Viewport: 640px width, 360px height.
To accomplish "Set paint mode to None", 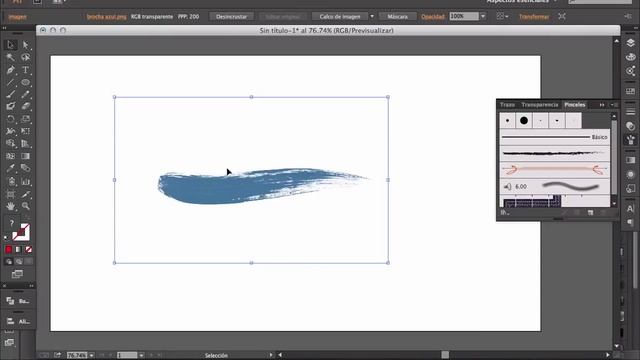I will pyautogui.click(x=29, y=249).
